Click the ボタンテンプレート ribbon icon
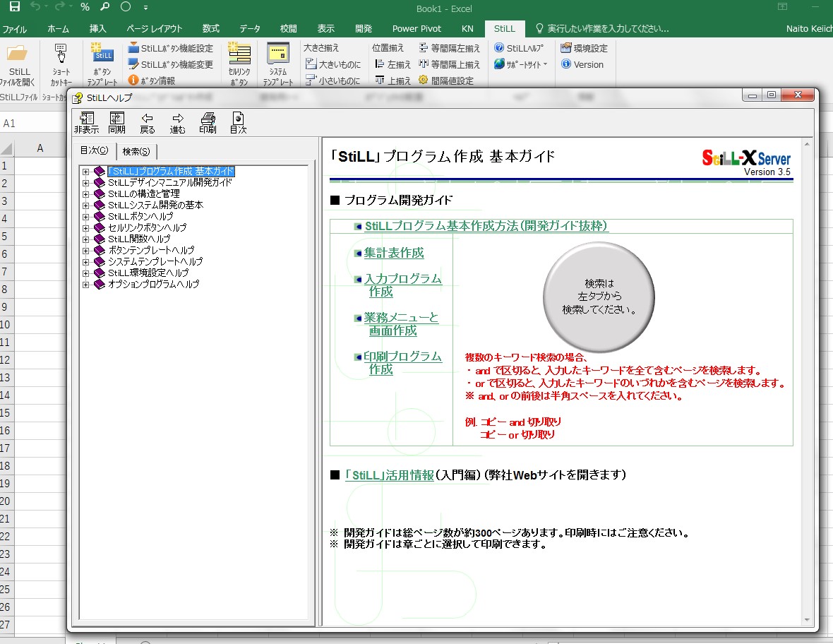This screenshot has width=833, height=644. [102, 65]
